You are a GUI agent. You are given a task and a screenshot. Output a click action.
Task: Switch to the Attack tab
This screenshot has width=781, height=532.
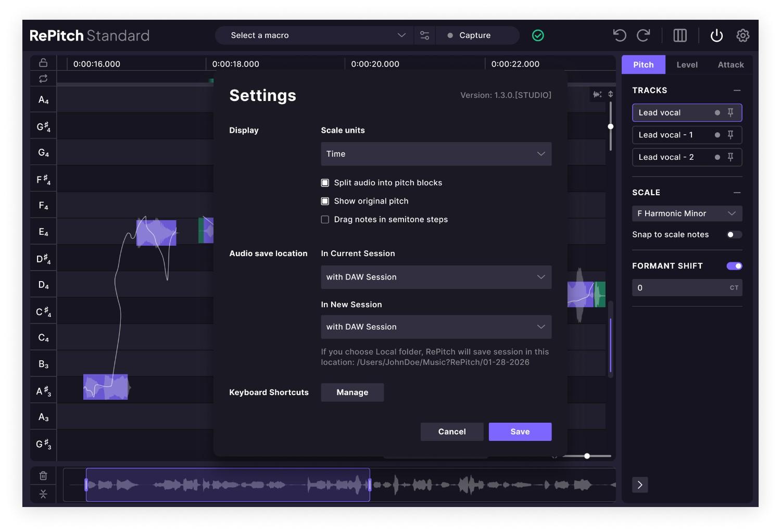(x=730, y=65)
